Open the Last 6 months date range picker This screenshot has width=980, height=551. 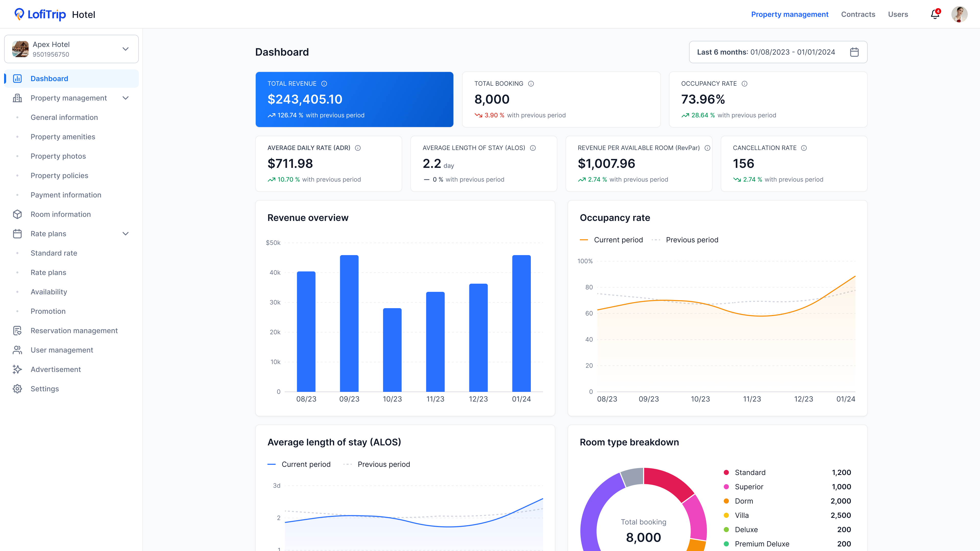(x=778, y=52)
